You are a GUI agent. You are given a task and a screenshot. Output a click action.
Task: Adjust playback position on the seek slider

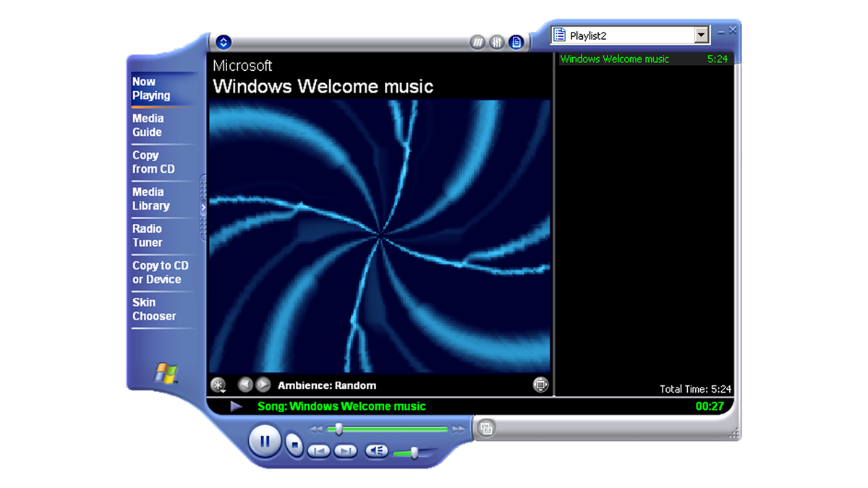[x=339, y=429]
